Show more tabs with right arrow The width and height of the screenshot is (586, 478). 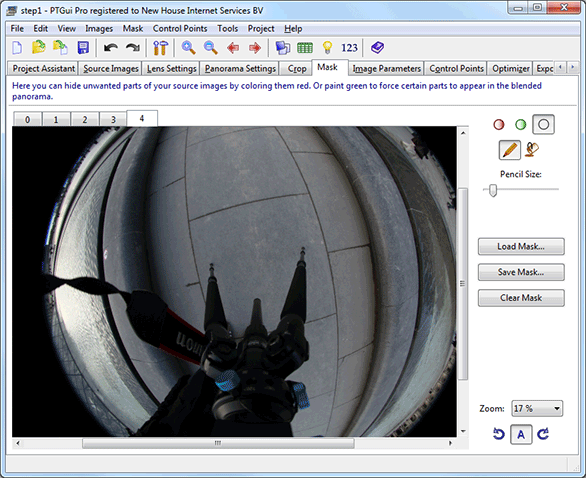point(572,67)
